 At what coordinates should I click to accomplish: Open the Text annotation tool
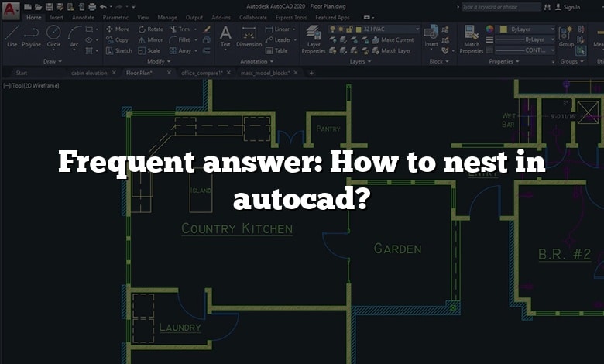pos(225,36)
